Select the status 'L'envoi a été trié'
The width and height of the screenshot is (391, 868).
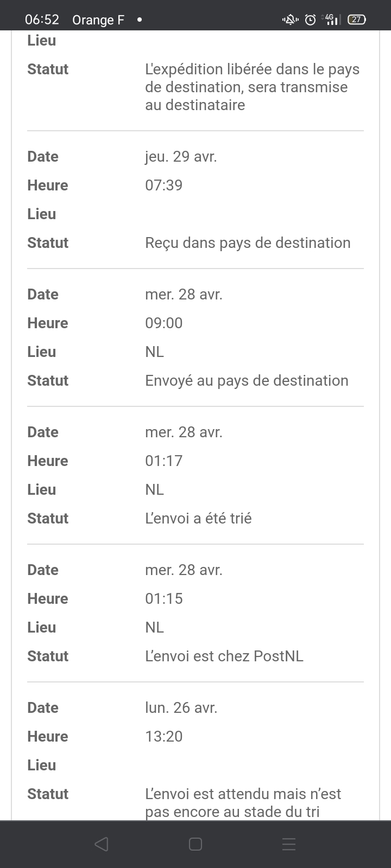(198, 518)
